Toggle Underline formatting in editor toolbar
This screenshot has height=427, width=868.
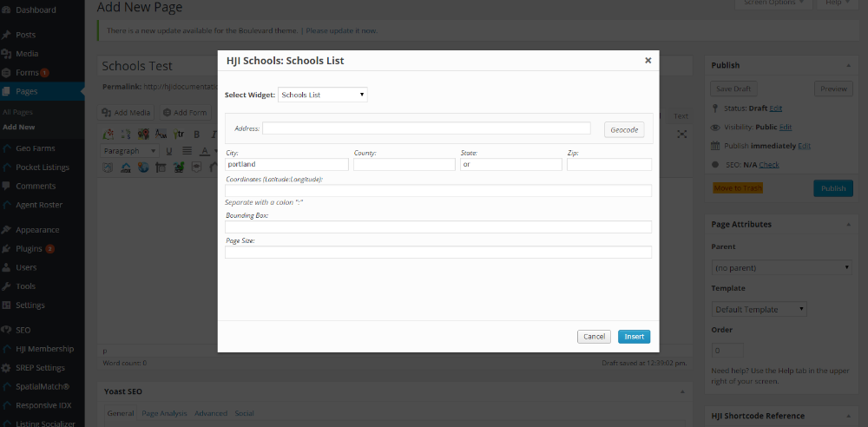pos(169,151)
